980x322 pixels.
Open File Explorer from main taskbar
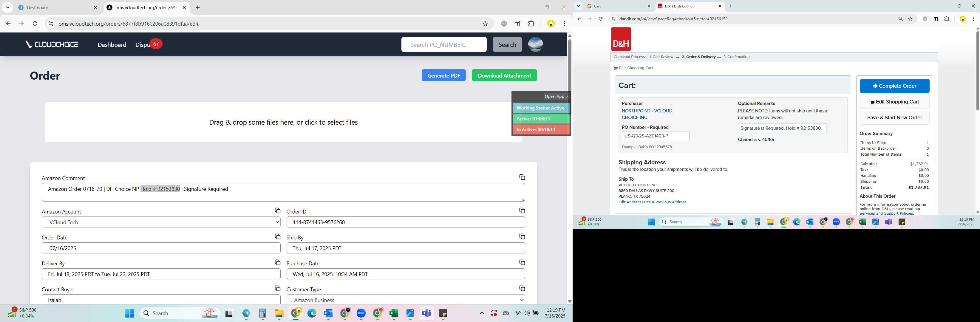pyautogui.click(x=279, y=313)
